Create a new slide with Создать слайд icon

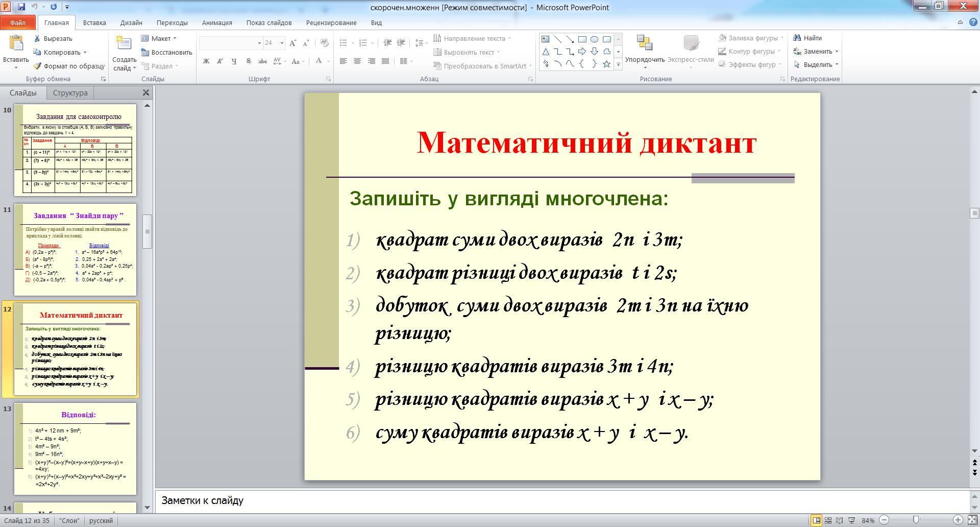[124, 44]
